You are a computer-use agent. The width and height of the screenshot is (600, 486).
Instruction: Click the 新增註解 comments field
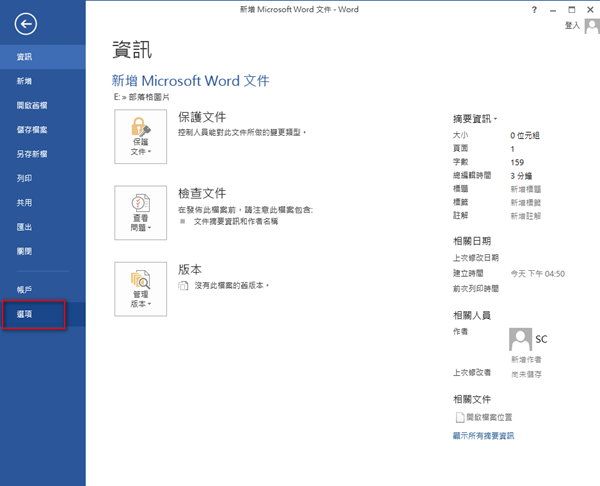click(526, 216)
